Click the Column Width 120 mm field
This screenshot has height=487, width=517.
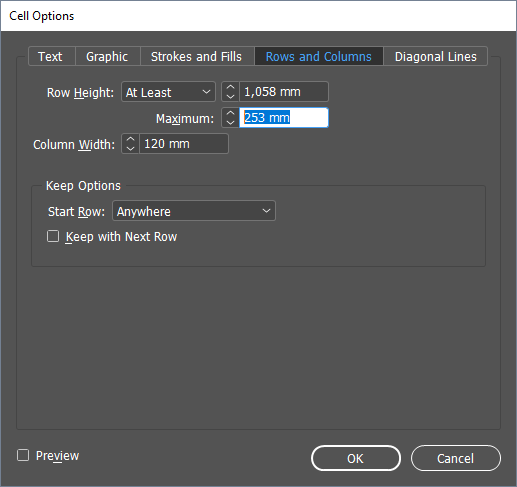[184, 144]
